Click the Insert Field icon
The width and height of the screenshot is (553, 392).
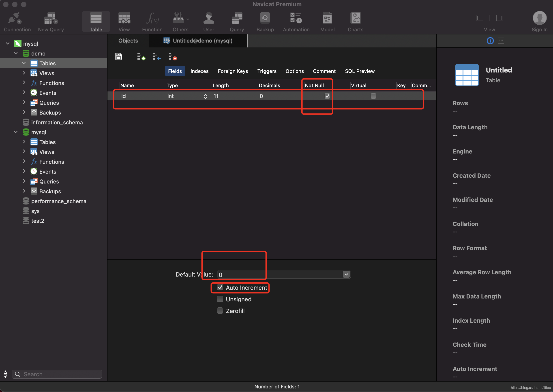click(x=156, y=57)
